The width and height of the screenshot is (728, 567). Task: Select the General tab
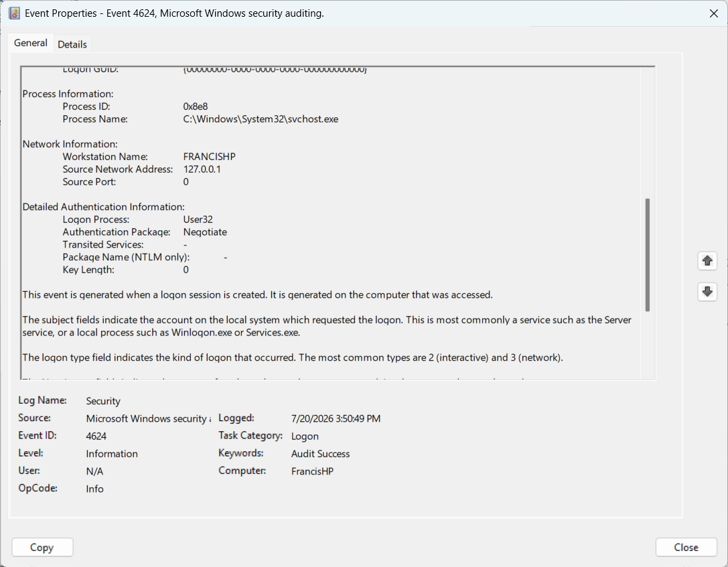[31, 43]
